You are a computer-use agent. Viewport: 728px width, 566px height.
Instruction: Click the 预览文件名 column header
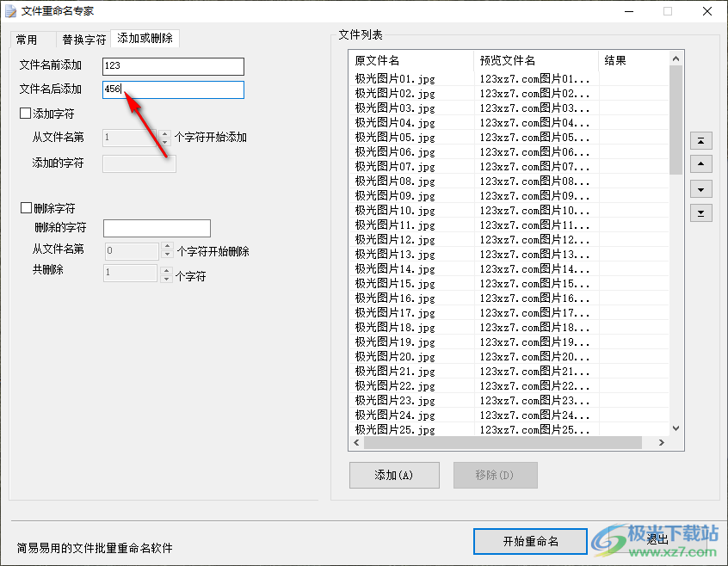(x=536, y=60)
